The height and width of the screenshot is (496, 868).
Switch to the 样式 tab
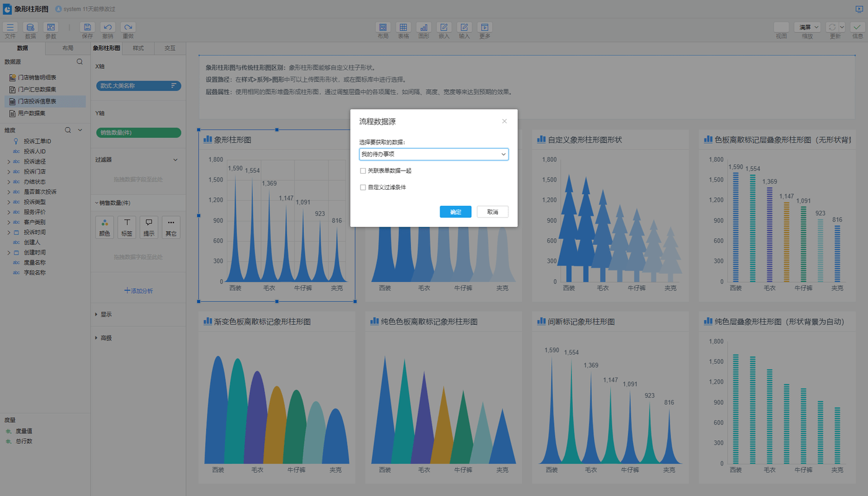[138, 48]
